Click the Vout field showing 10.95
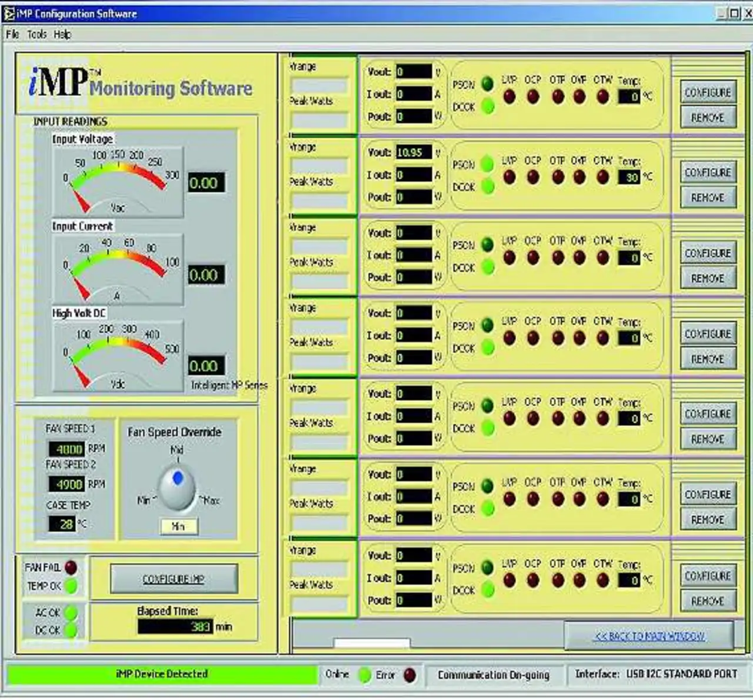Viewport: 753px width, 700px height. pos(414,152)
